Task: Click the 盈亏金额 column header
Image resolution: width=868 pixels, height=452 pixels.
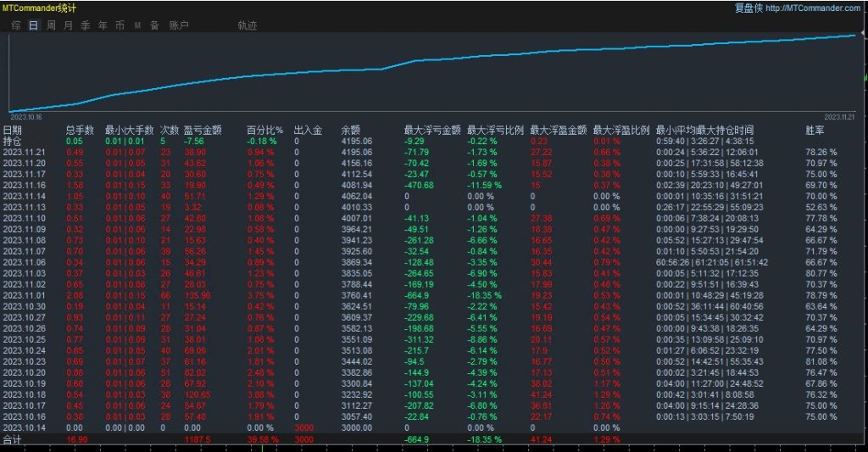Action: coord(203,131)
